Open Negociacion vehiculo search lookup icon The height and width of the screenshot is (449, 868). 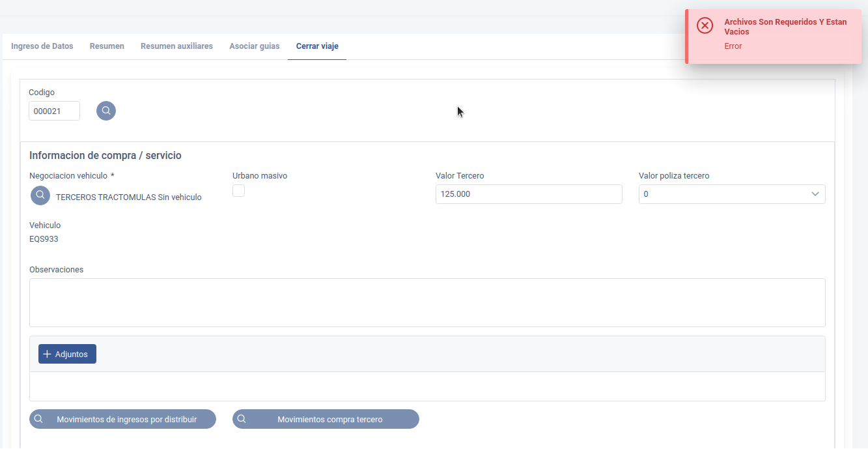(40, 195)
